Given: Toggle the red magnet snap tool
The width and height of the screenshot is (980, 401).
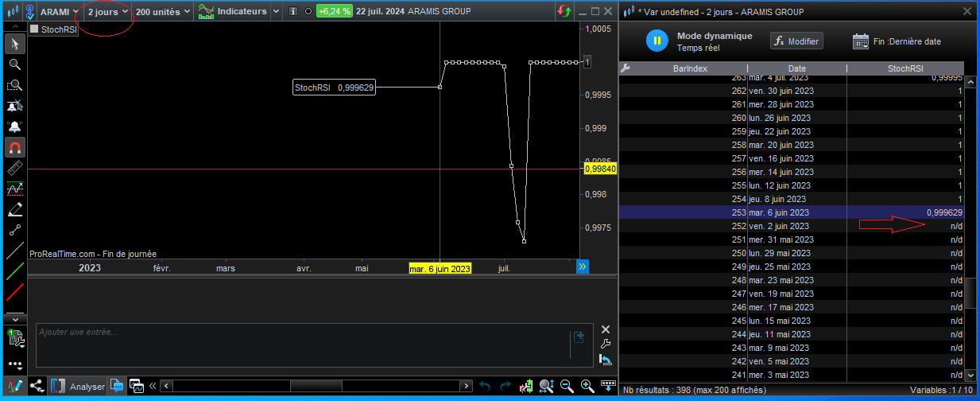Looking at the screenshot, I should click(14, 147).
